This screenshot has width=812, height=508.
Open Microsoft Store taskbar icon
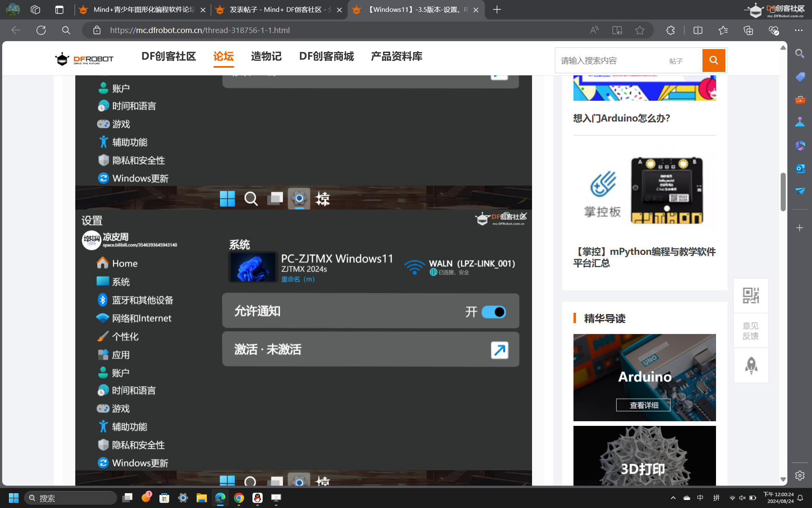pyautogui.click(x=164, y=498)
